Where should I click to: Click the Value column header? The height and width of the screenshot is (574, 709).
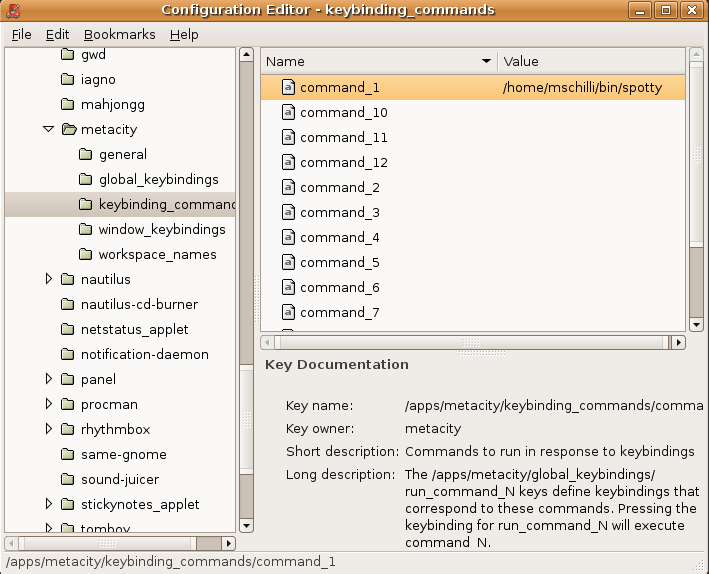coord(591,61)
